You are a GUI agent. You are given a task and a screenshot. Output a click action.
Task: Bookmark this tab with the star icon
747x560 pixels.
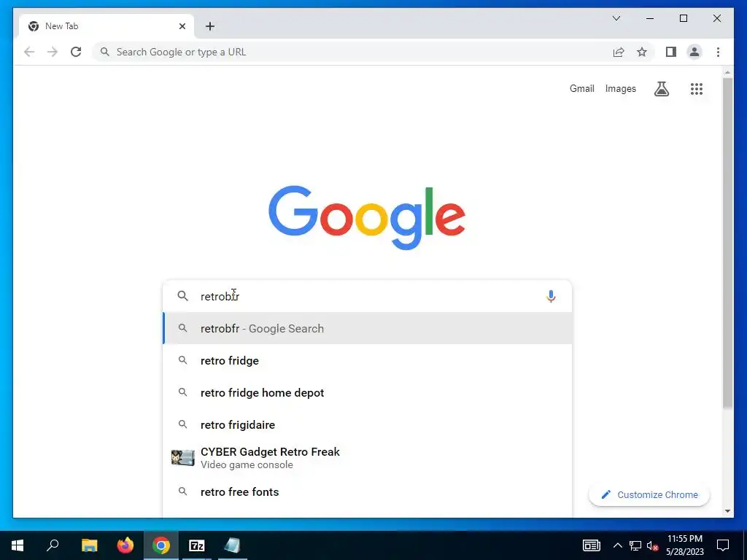[642, 52]
